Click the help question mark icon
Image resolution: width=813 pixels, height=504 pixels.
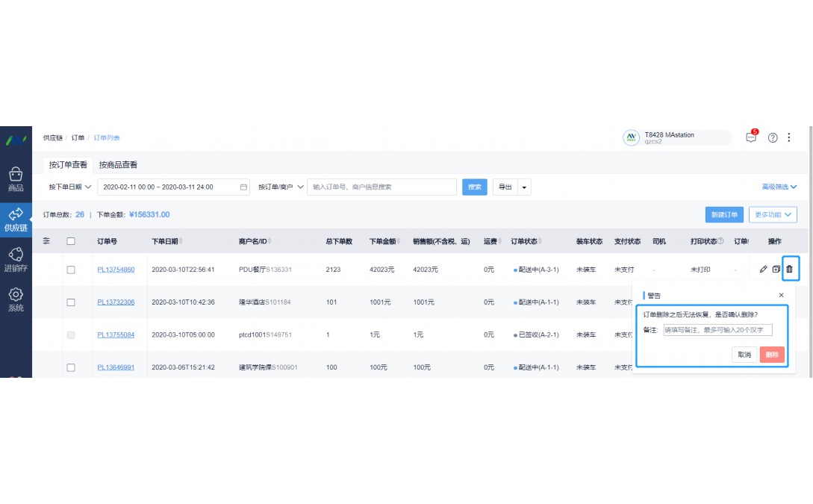click(773, 137)
